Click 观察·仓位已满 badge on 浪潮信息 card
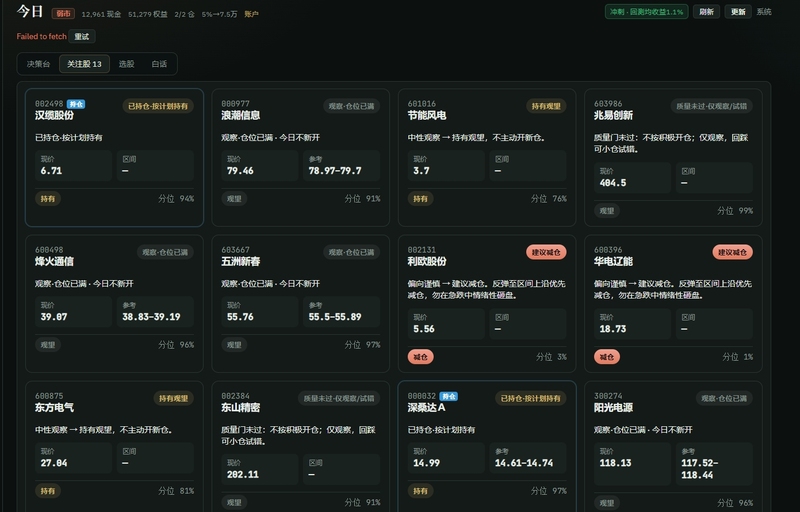Screen dimensions: 800x512 click(352, 106)
